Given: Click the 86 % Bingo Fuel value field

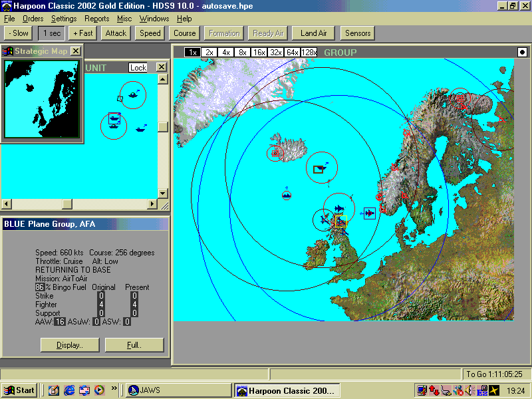Looking at the screenshot, I should pyautogui.click(x=40, y=287).
